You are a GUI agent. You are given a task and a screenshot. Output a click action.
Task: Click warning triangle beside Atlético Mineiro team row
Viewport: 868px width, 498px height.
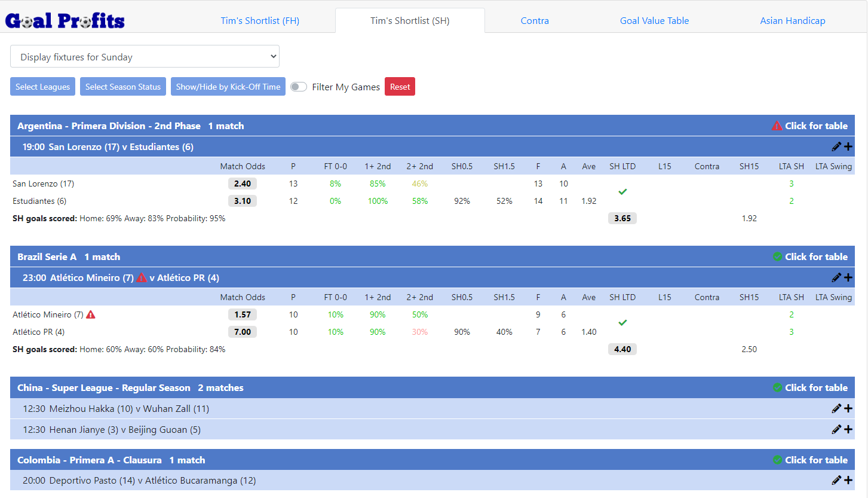pos(91,314)
